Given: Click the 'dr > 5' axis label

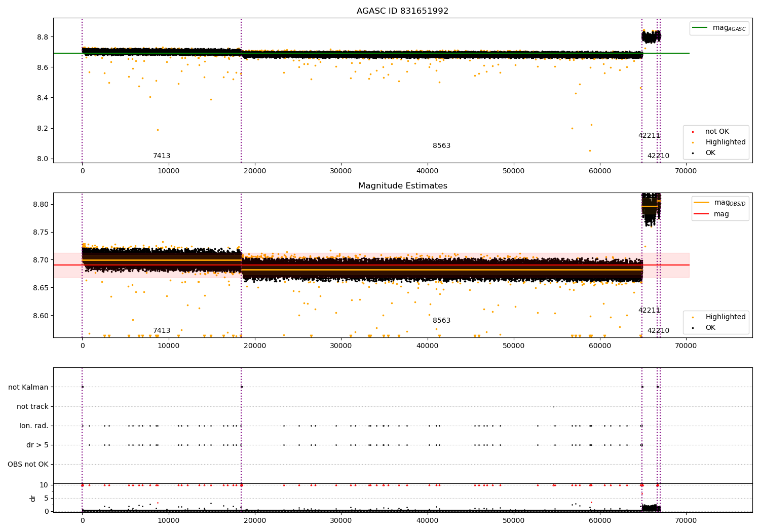Looking at the screenshot, I should [x=37, y=445].
